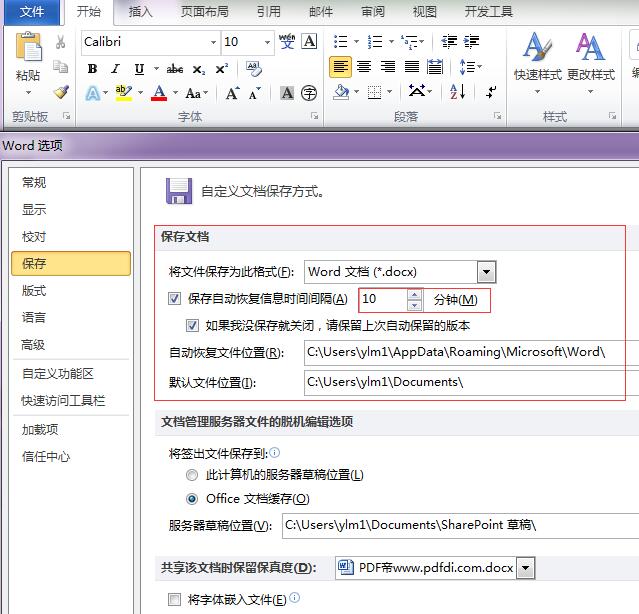Viewport: 639px width, 614px height.
Task: Apply paragraph shading fill color
Action: click(x=342, y=92)
